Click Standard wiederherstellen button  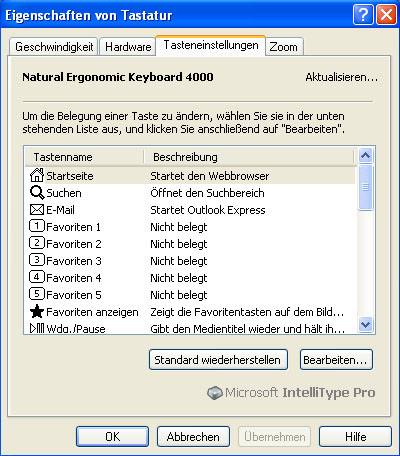[218, 360]
